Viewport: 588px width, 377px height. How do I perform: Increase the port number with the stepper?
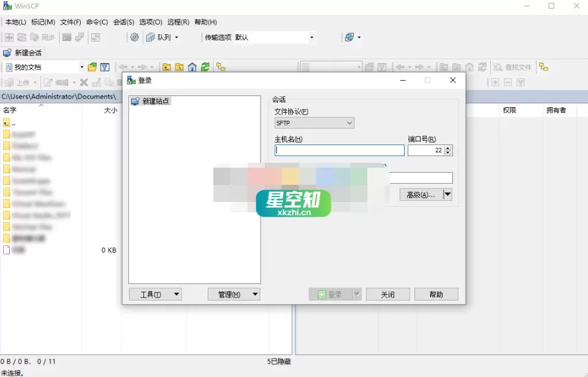click(x=447, y=147)
